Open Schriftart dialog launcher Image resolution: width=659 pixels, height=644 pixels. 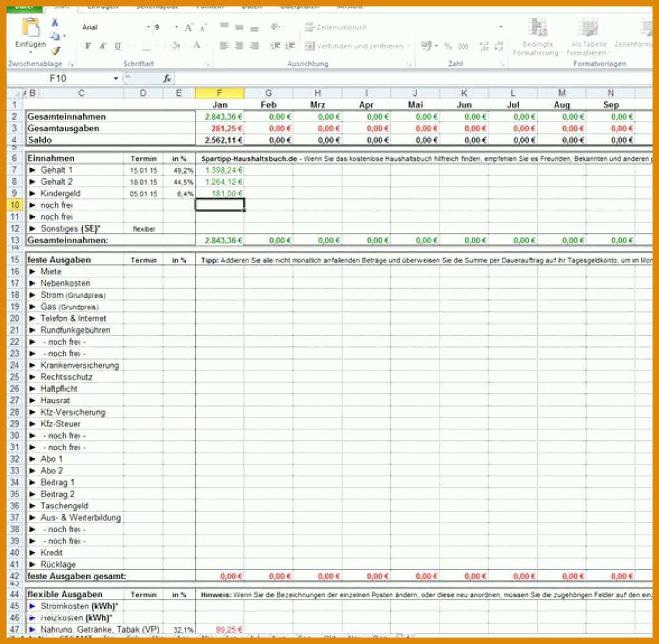click(x=207, y=64)
